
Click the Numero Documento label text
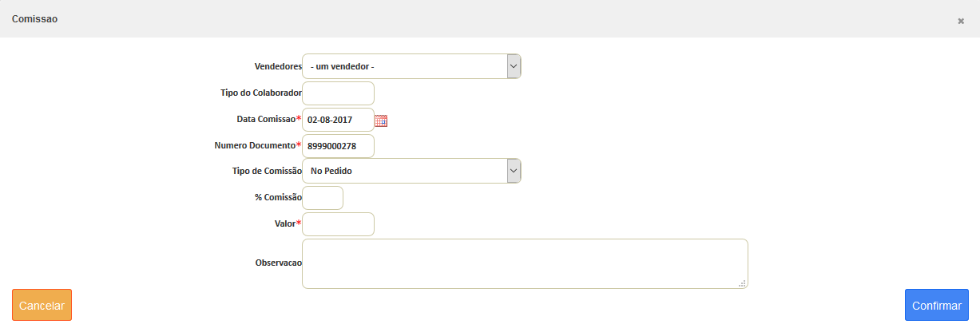(255, 146)
